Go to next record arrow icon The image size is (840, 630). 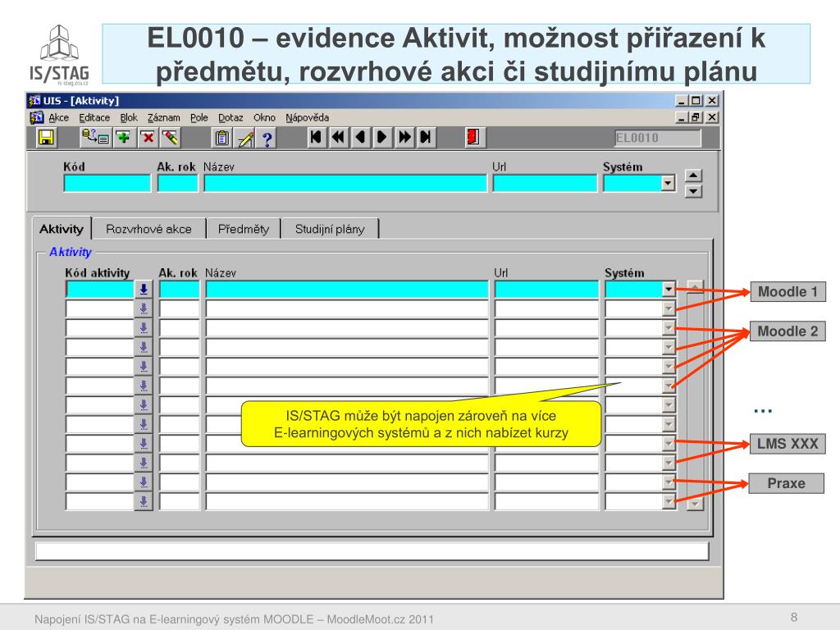[382, 137]
